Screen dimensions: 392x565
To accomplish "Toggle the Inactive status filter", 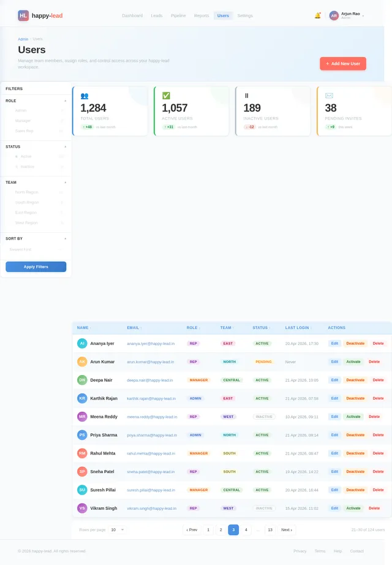I will coord(36,167).
